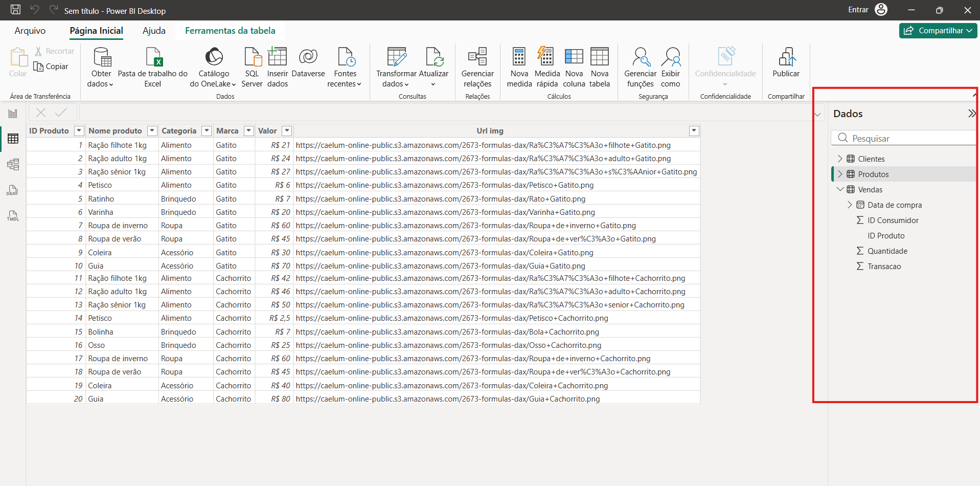Click the Redo arrow in title bar

tap(53, 10)
